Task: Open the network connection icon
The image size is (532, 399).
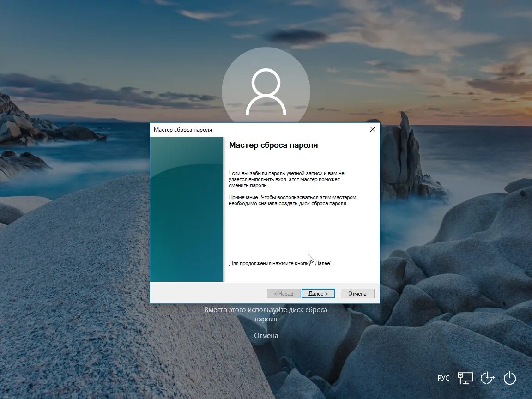Action: pyautogui.click(x=465, y=378)
